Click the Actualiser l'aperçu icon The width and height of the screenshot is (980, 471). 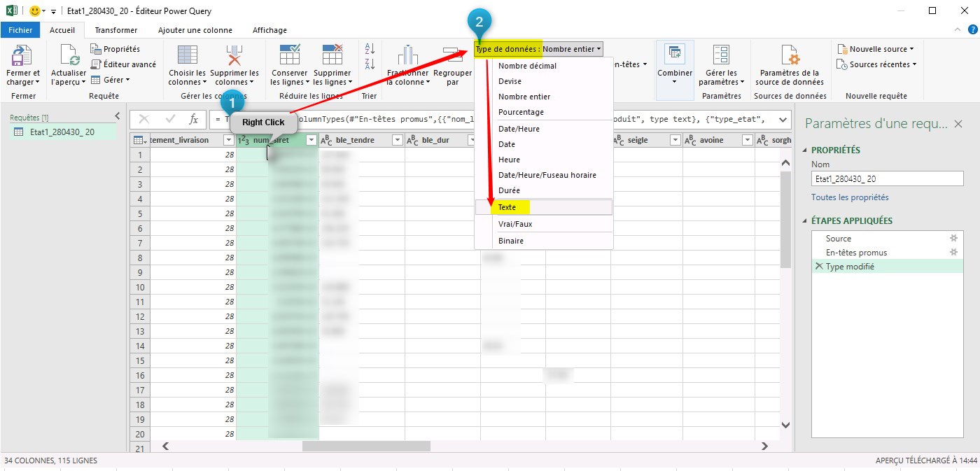click(x=69, y=56)
